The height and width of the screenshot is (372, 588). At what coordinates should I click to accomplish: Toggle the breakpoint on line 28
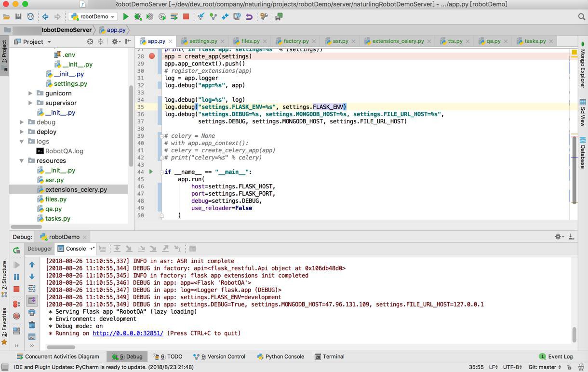point(152,56)
